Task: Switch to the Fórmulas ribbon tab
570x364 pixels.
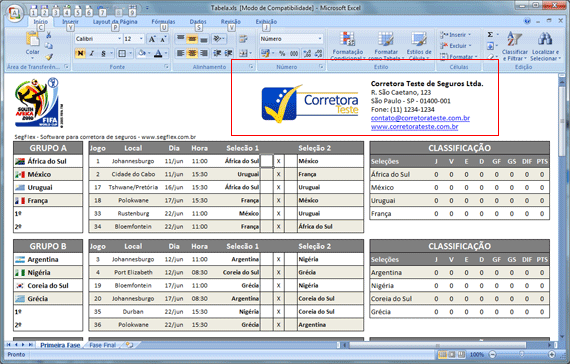Action: coord(163,22)
